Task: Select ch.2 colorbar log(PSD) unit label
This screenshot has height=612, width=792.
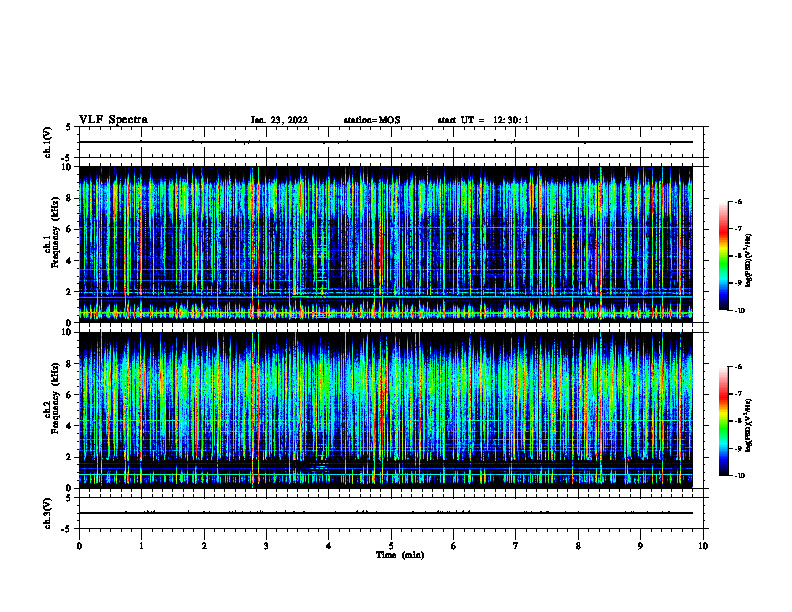Action: [x=749, y=425]
